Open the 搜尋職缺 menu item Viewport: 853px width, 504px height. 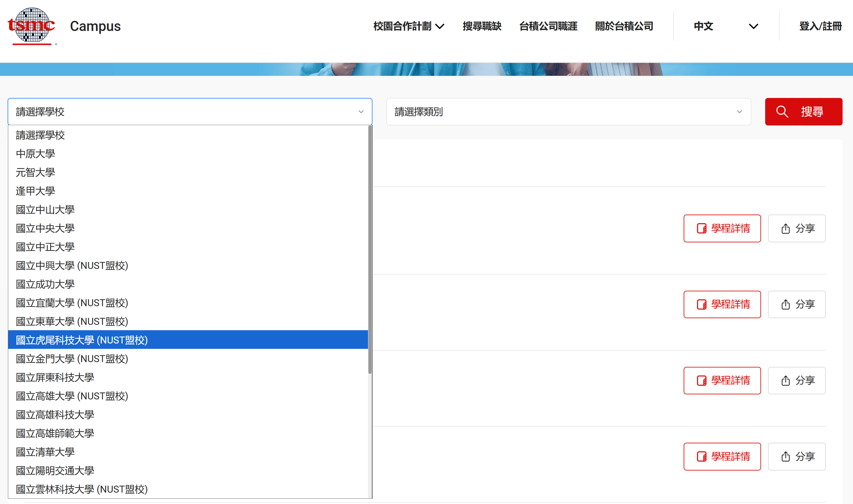482,26
